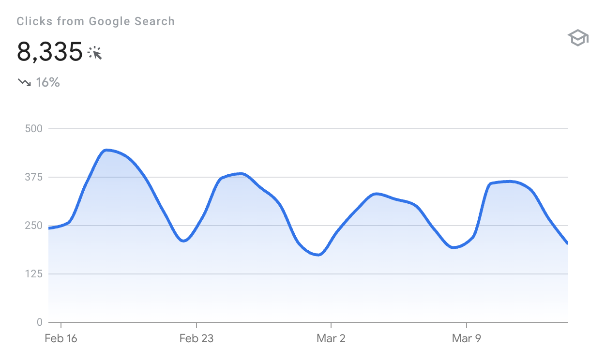The height and width of the screenshot is (364, 605).
Task: Click the right end of the chart line
Action: coord(567,243)
